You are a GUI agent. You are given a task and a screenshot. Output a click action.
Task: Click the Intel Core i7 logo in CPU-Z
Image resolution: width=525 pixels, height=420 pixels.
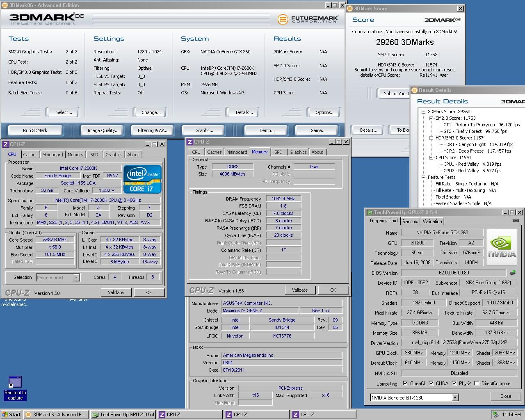coord(142,179)
